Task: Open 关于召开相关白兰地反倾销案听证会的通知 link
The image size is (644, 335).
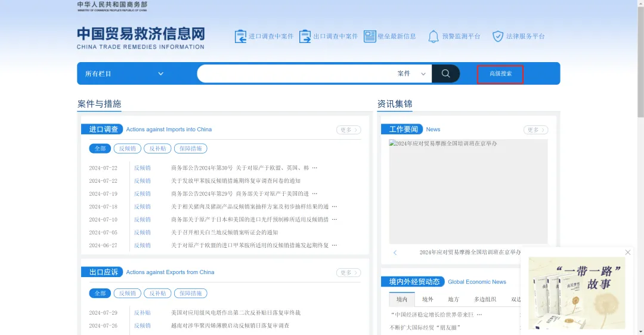Action: pos(224,232)
